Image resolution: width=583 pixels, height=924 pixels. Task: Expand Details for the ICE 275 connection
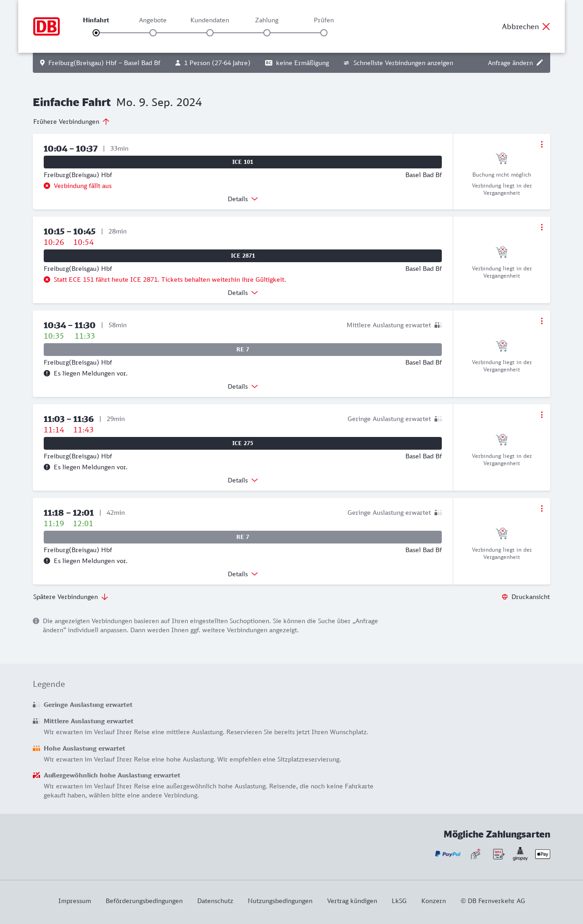coord(243,480)
